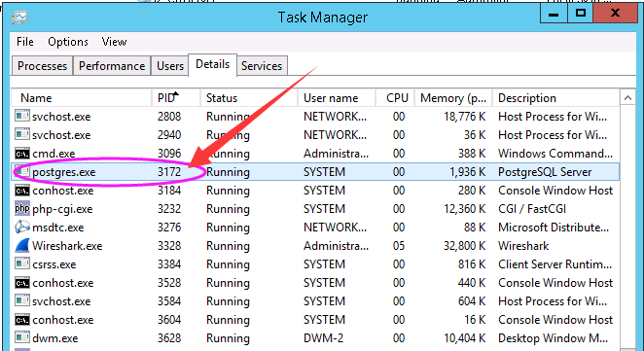
Task: Sort by the Memory column header
Action: pyautogui.click(x=453, y=98)
